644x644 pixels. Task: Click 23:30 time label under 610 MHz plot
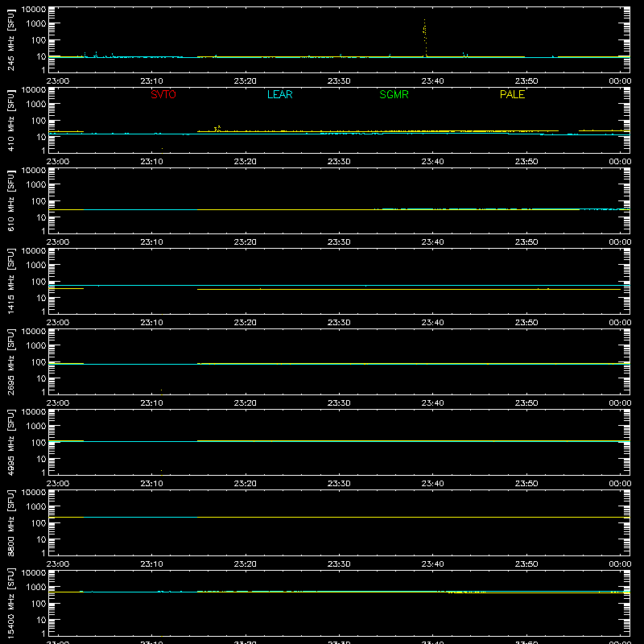pos(339,242)
